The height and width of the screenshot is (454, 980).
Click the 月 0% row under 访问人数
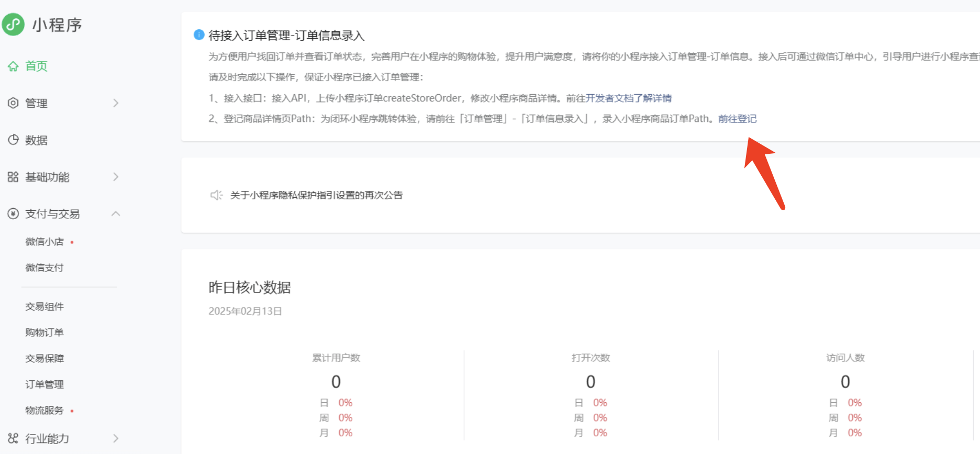[x=845, y=433]
